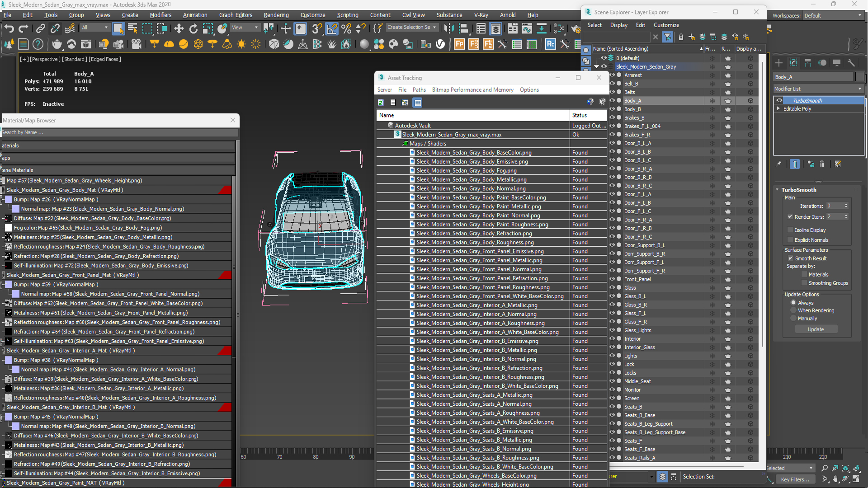Click the yellow sun light icon

(241, 44)
